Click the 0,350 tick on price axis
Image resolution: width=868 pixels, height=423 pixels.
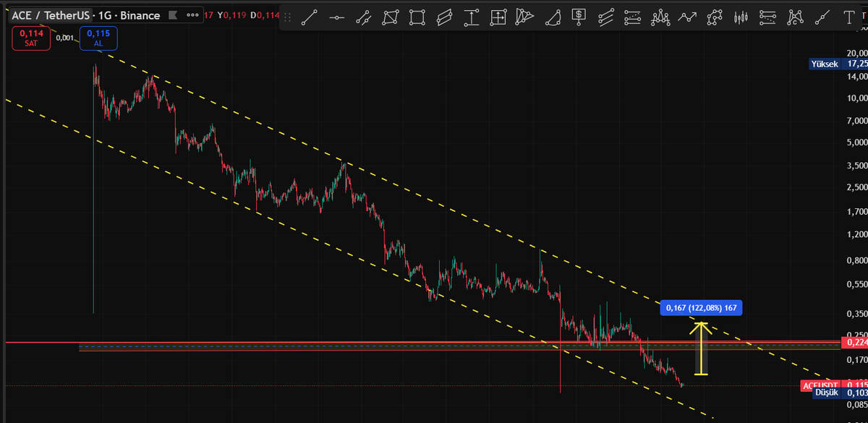point(856,315)
